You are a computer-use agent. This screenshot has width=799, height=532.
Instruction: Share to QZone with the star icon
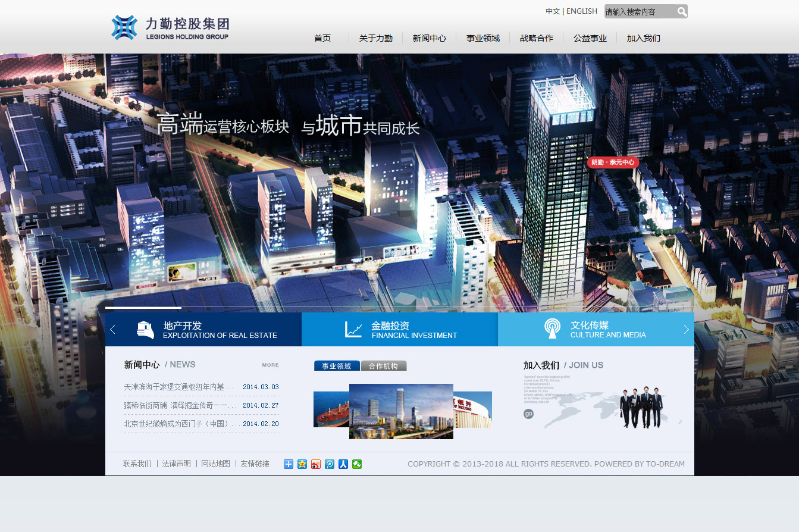pos(302,464)
